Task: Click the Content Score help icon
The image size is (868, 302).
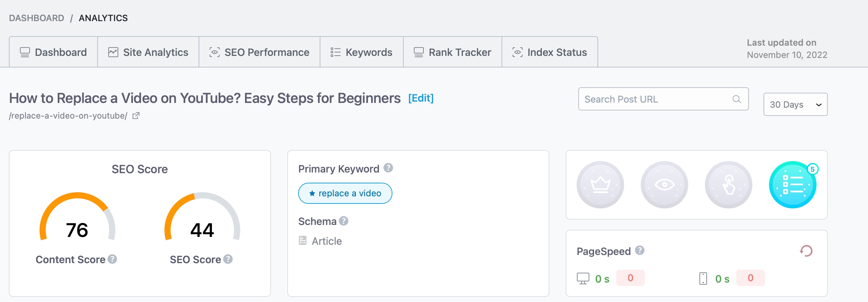Action: click(112, 259)
